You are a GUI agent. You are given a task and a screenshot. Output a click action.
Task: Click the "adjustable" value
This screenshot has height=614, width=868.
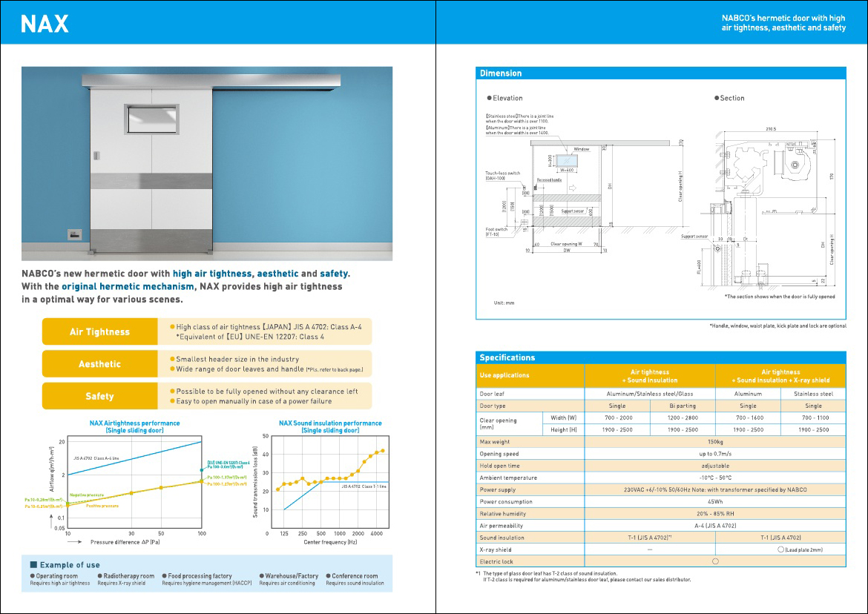coord(715,466)
